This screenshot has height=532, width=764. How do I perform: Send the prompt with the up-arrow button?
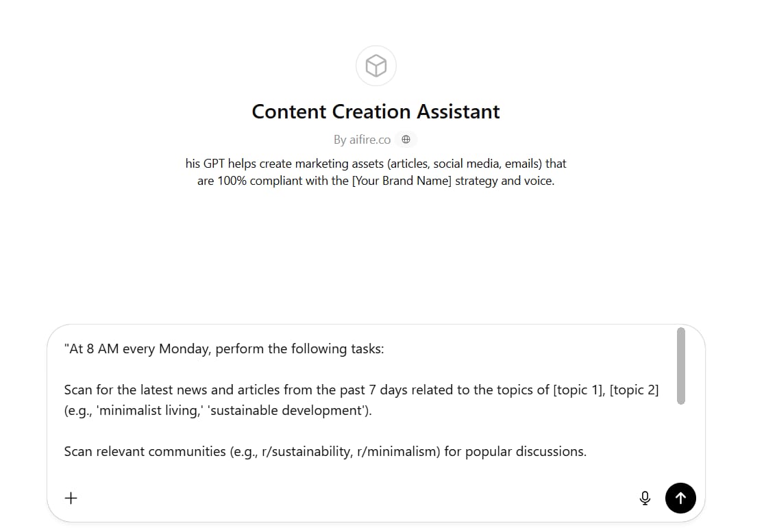pyautogui.click(x=680, y=498)
